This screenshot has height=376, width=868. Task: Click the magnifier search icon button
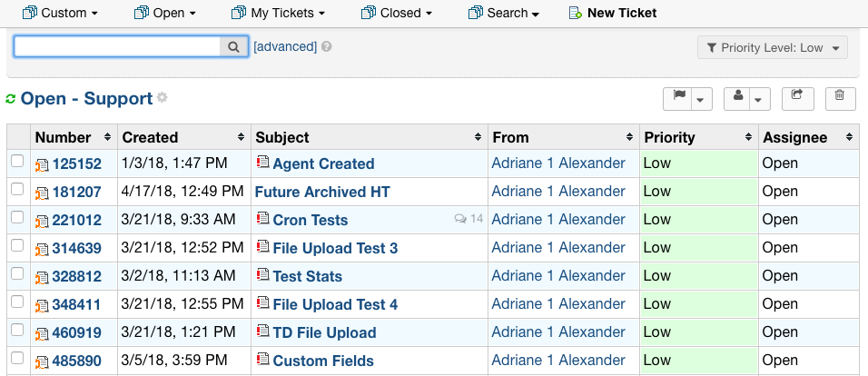[233, 47]
